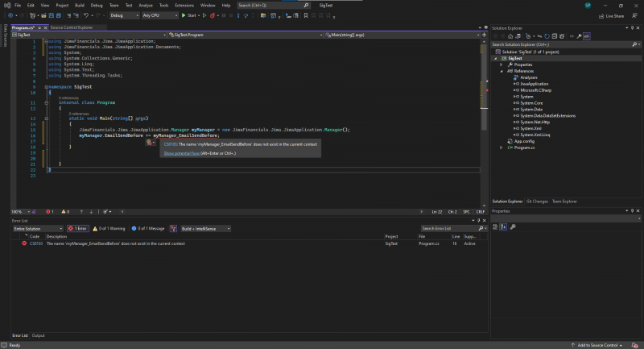The image size is (644, 349).
Task: Switch to the Source Control Explorer tab
Action: click(72, 27)
